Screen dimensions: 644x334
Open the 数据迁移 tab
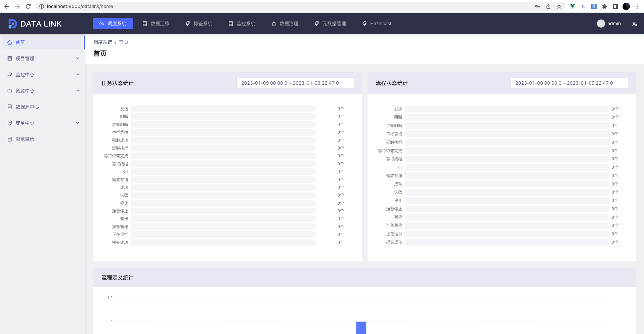(156, 24)
